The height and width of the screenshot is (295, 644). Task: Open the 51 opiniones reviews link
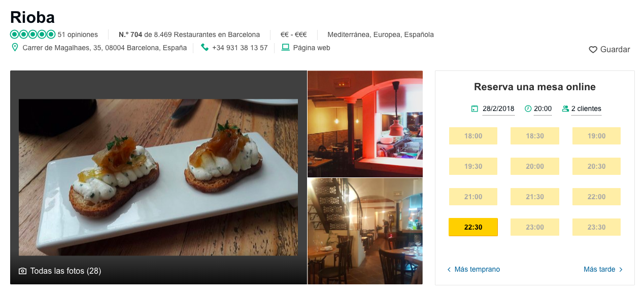click(x=78, y=34)
